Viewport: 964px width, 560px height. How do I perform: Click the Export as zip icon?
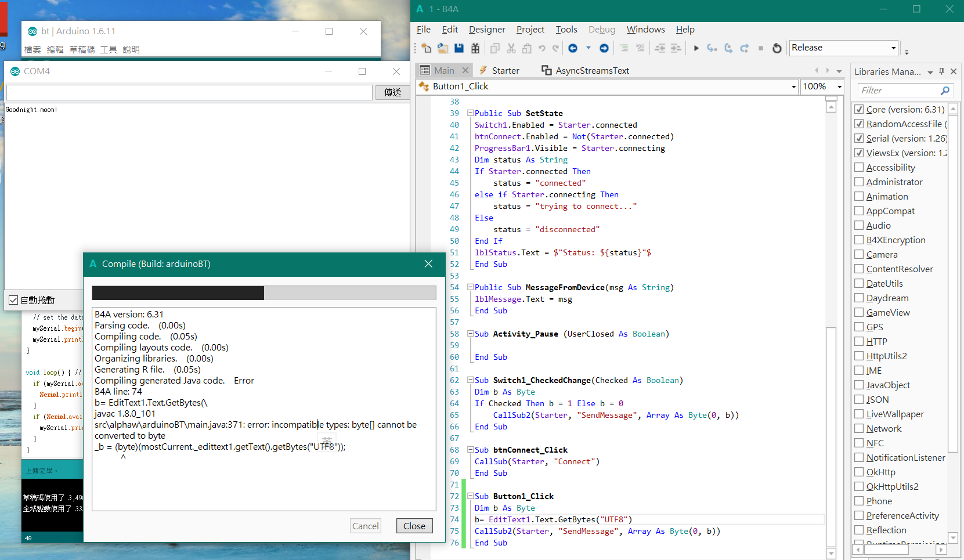475,48
